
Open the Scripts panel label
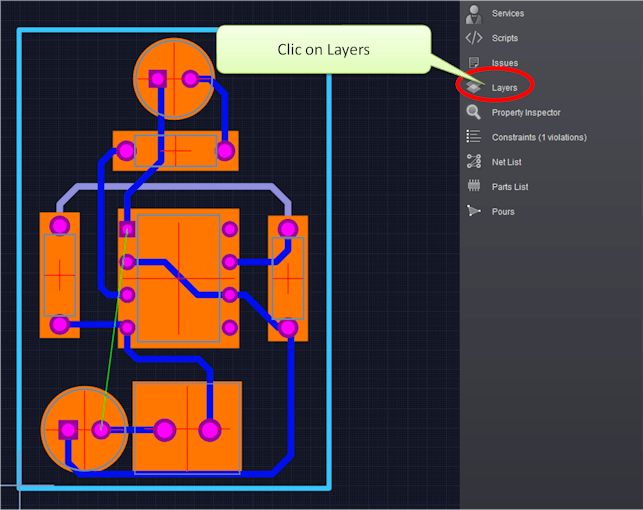click(x=505, y=38)
